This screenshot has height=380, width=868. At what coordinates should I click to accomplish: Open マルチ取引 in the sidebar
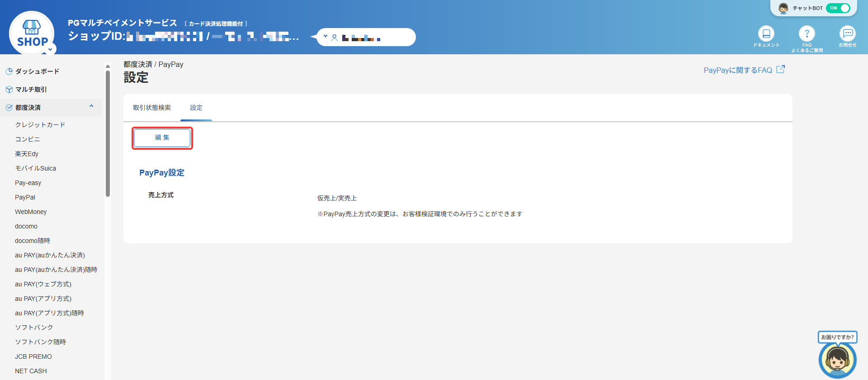pos(31,90)
